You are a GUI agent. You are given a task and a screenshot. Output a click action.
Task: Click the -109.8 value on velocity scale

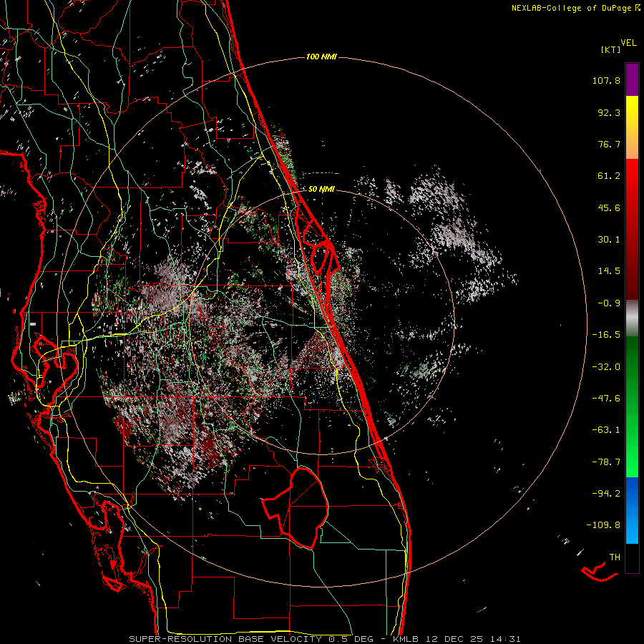[x=603, y=525]
